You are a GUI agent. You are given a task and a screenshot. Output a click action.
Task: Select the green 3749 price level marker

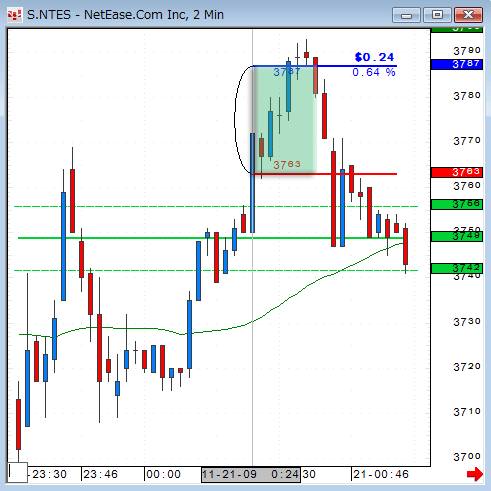(x=457, y=236)
